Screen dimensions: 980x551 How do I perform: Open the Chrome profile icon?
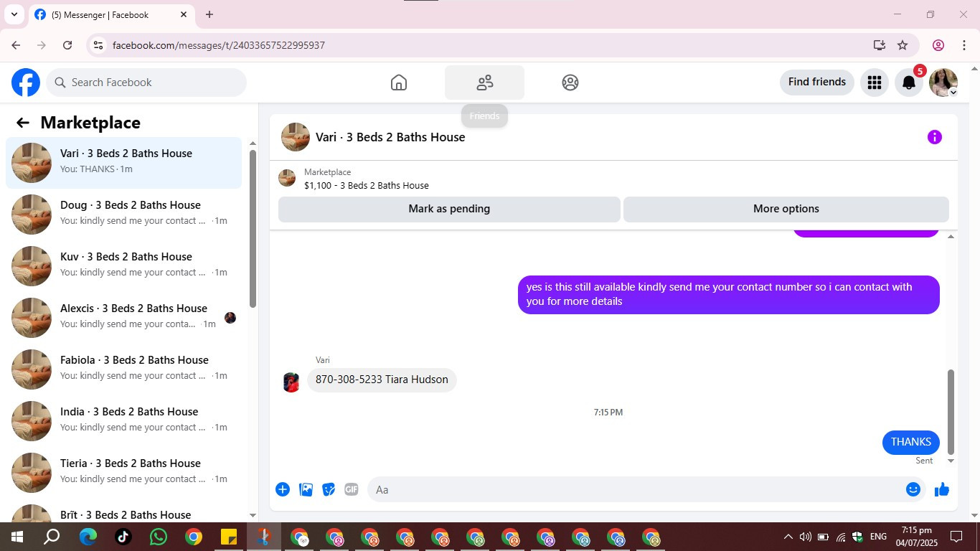[x=938, y=45]
